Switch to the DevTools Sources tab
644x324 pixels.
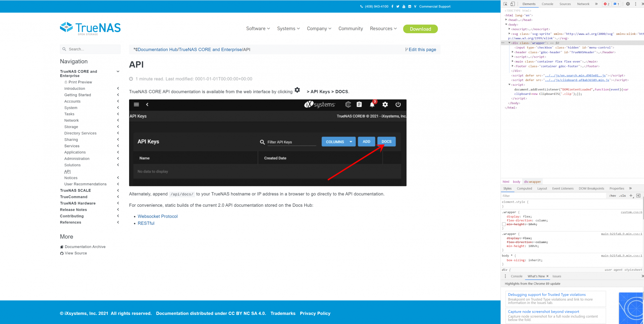[x=565, y=4]
